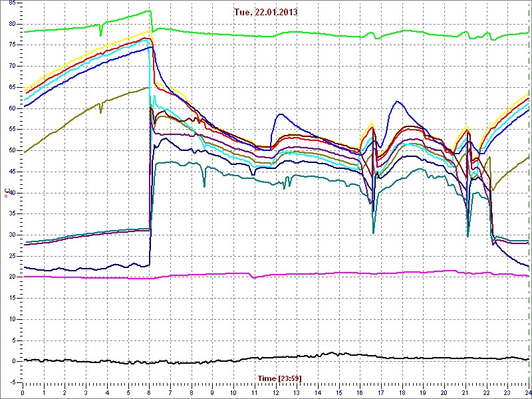Click hour 6 on the time axis
This screenshot has height=399, width=532.
tap(149, 393)
